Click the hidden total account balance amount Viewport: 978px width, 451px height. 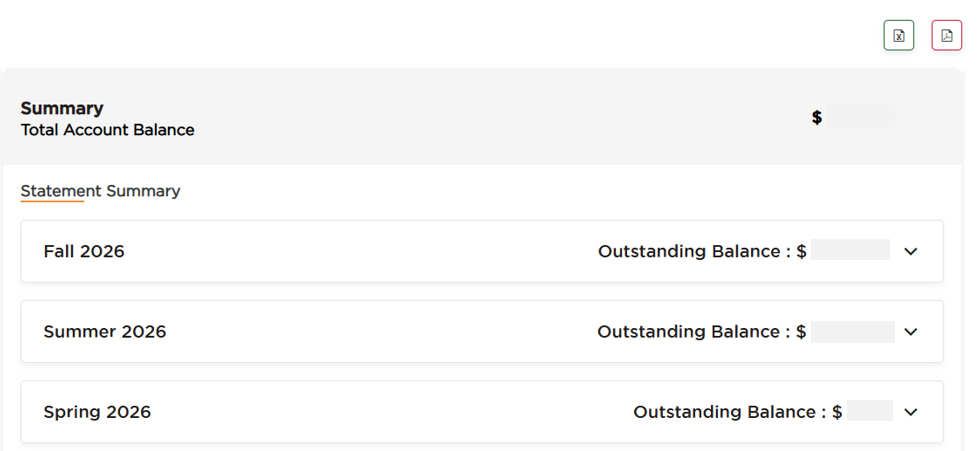(861, 116)
